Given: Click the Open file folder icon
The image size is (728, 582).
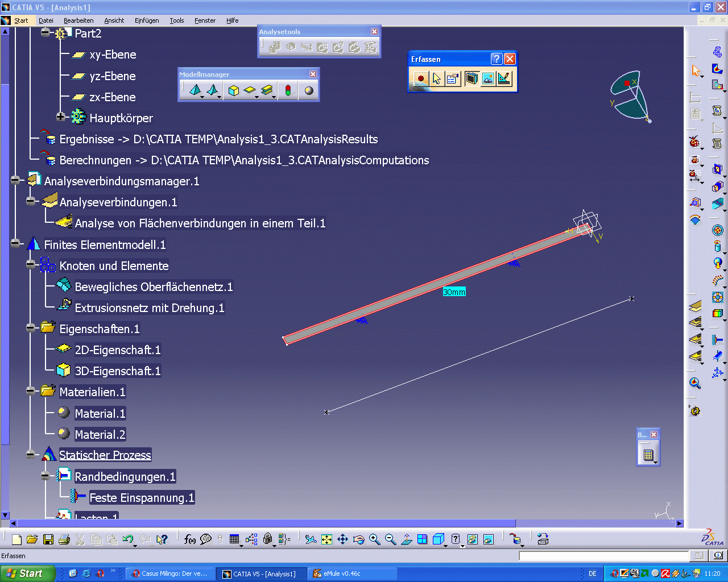Looking at the screenshot, I should pos(32,539).
